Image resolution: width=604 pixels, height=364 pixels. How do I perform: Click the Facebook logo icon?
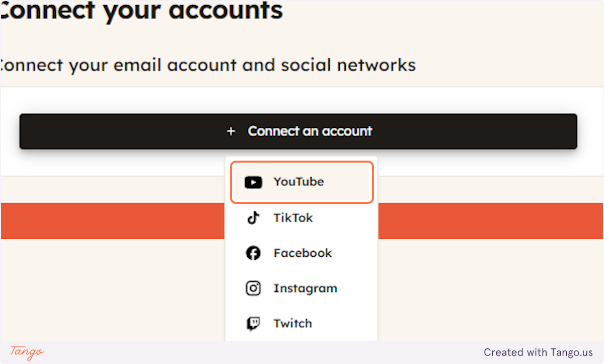pyautogui.click(x=253, y=253)
